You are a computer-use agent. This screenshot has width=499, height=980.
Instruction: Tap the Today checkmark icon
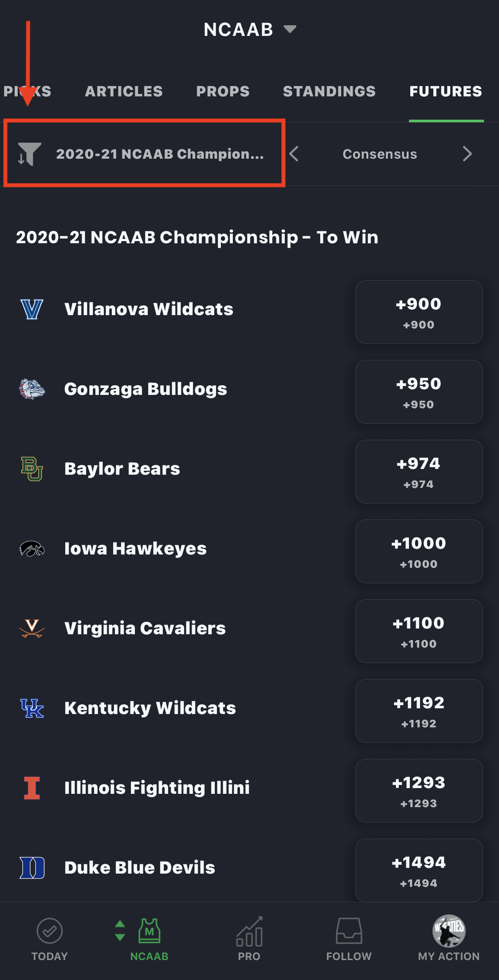point(49,931)
